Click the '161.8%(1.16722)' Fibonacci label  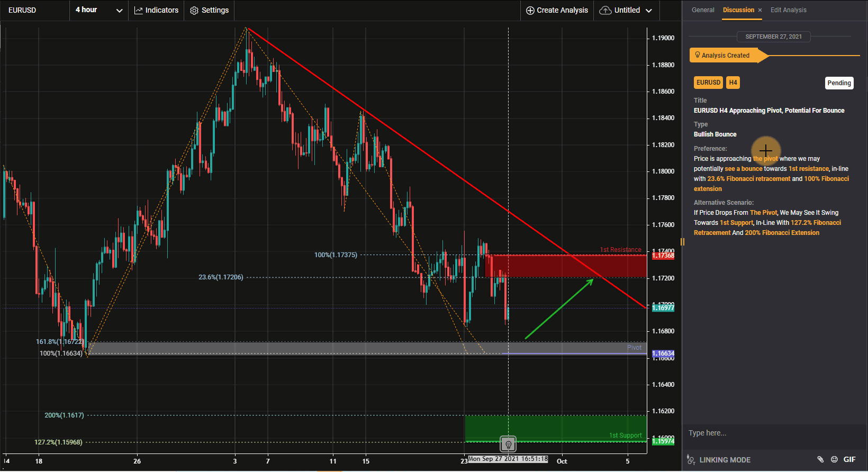[59, 342]
